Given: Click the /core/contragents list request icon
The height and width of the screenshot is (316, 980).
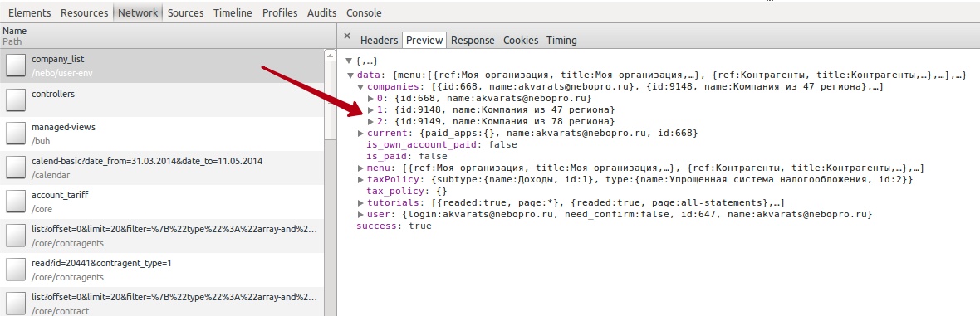Looking at the screenshot, I should (16, 236).
